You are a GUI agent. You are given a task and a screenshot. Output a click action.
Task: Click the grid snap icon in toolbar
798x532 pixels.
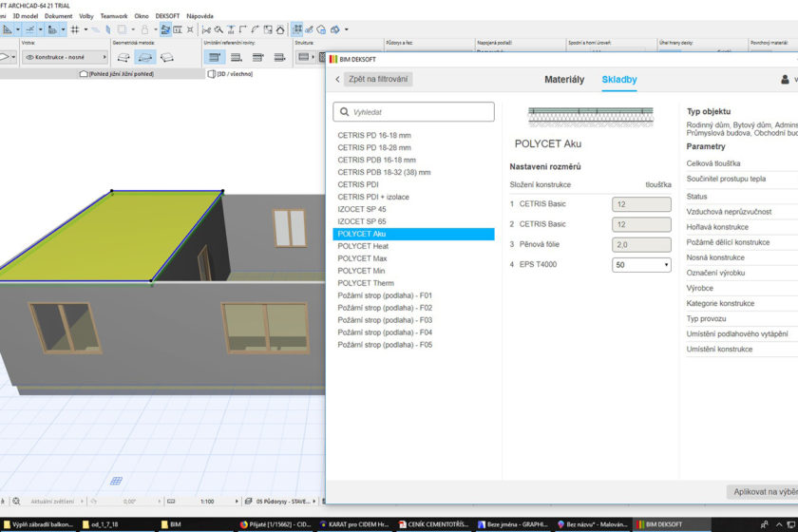(75, 29)
